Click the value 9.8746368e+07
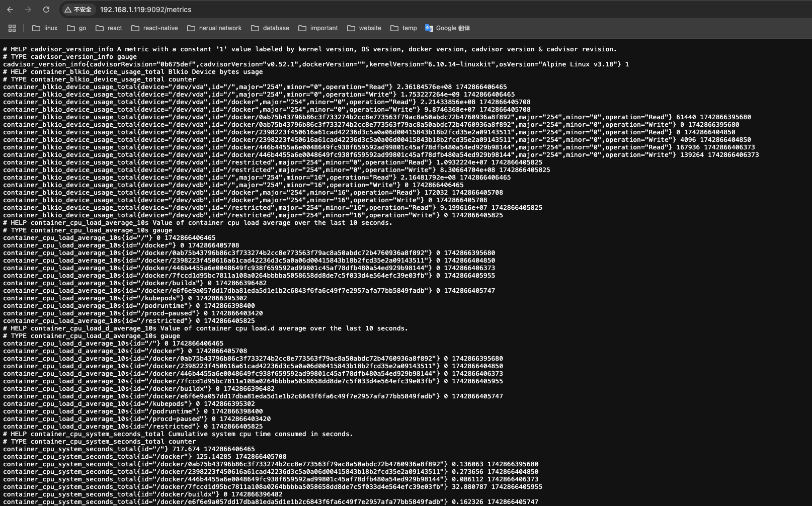This screenshot has width=812, height=506. coord(450,110)
